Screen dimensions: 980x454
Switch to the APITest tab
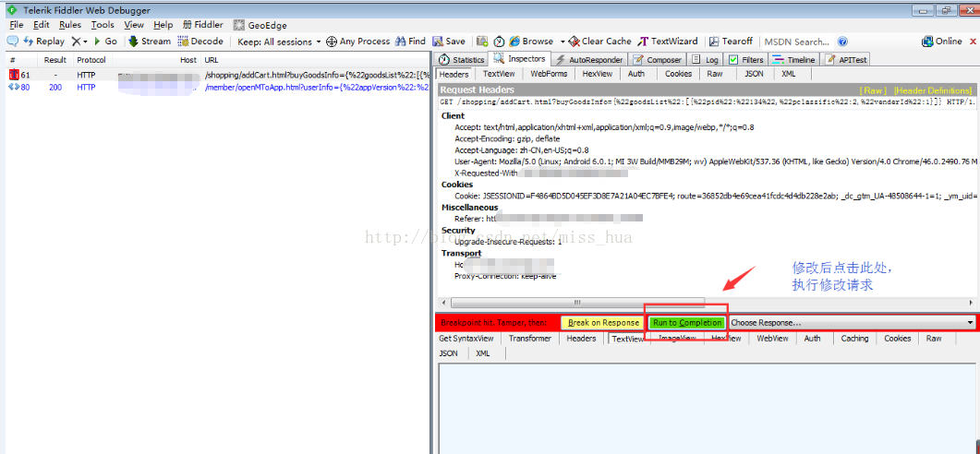click(845, 59)
